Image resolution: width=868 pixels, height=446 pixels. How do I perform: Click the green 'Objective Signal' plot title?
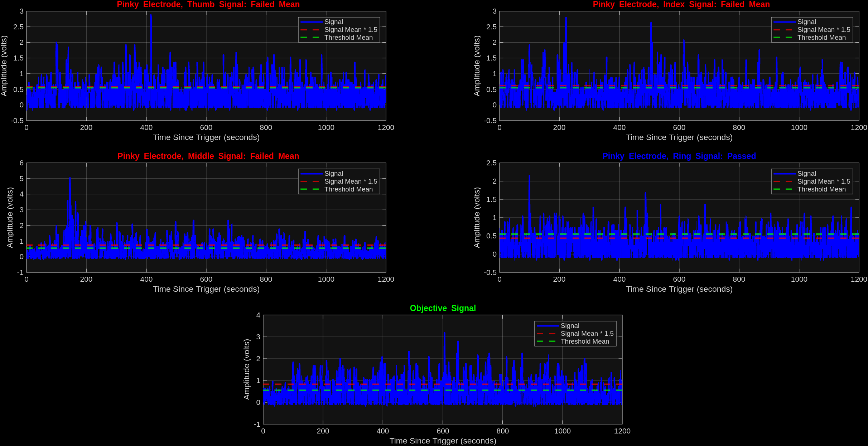click(443, 309)
